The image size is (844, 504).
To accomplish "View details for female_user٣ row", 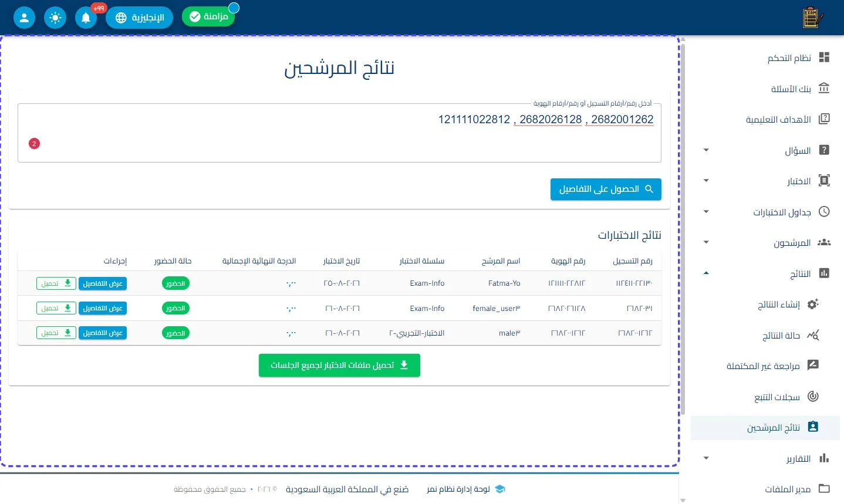I will [x=103, y=308].
